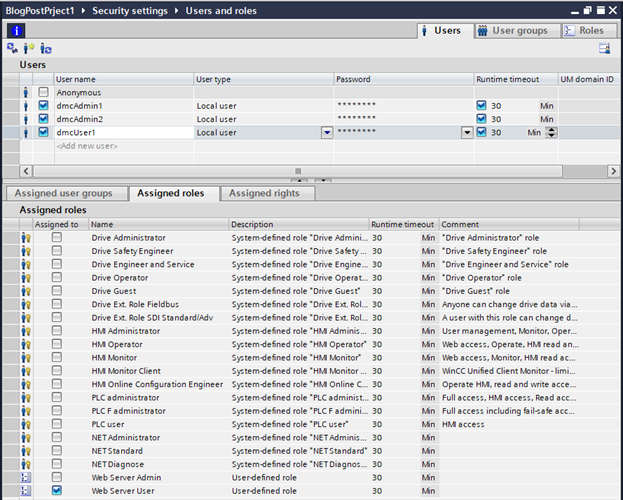Toggle the dmcUser1 user checkbox

[x=43, y=132]
